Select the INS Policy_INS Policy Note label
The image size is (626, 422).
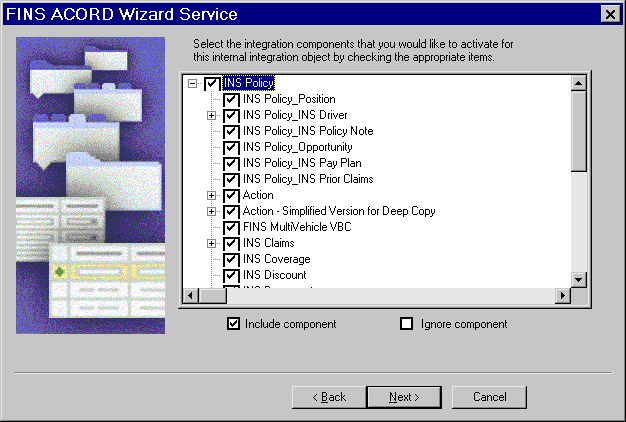[308, 131]
